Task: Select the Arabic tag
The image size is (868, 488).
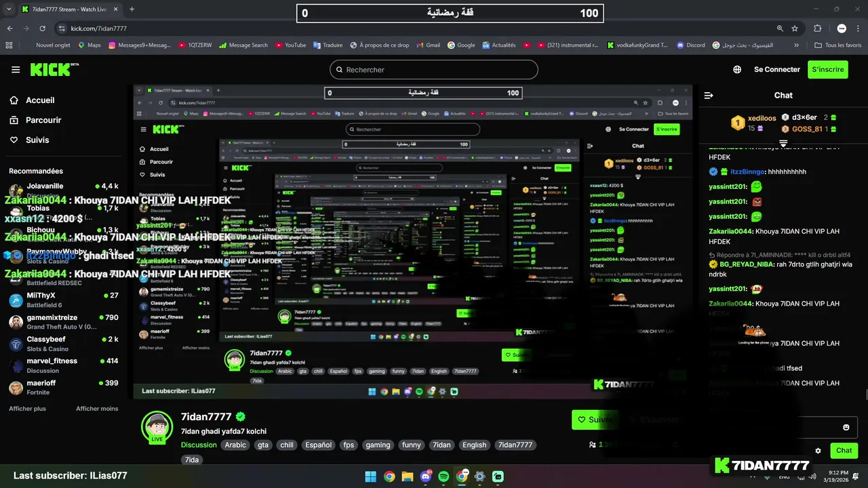Action: point(235,445)
